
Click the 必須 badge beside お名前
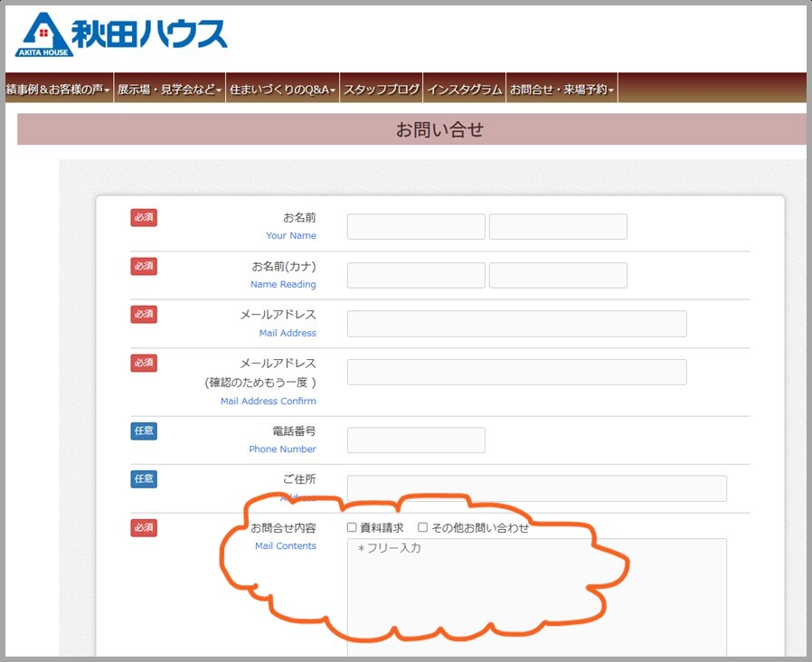click(x=143, y=217)
